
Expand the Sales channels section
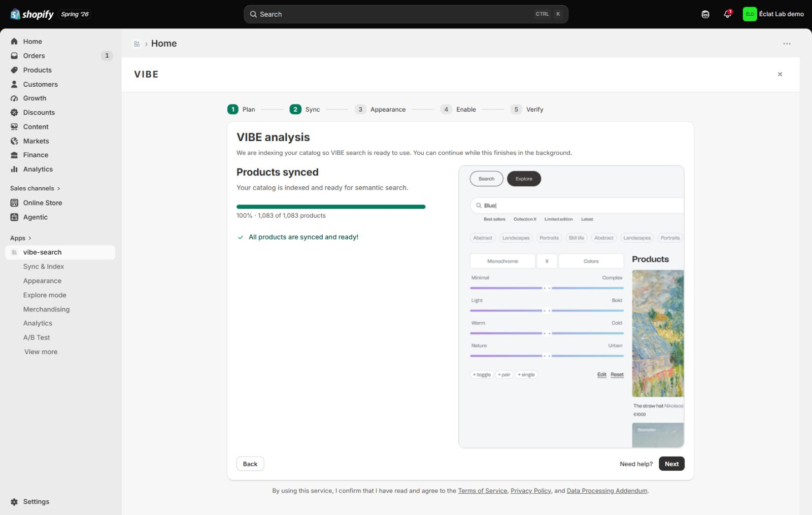click(35, 188)
